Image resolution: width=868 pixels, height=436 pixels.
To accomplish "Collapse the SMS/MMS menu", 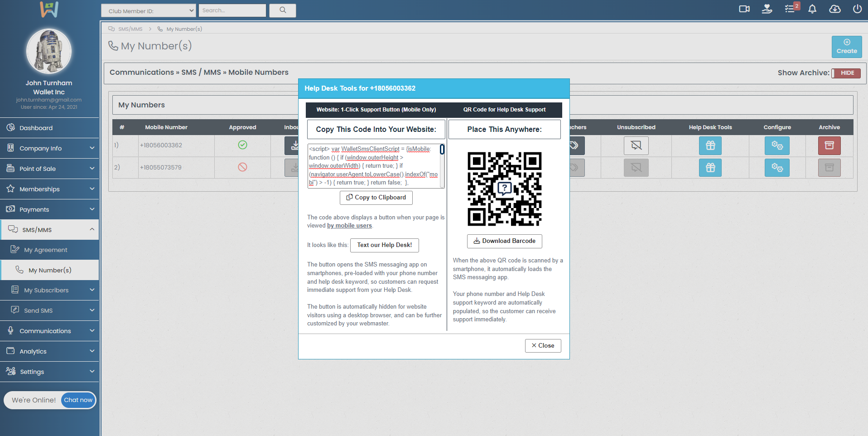I will [x=49, y=230].
